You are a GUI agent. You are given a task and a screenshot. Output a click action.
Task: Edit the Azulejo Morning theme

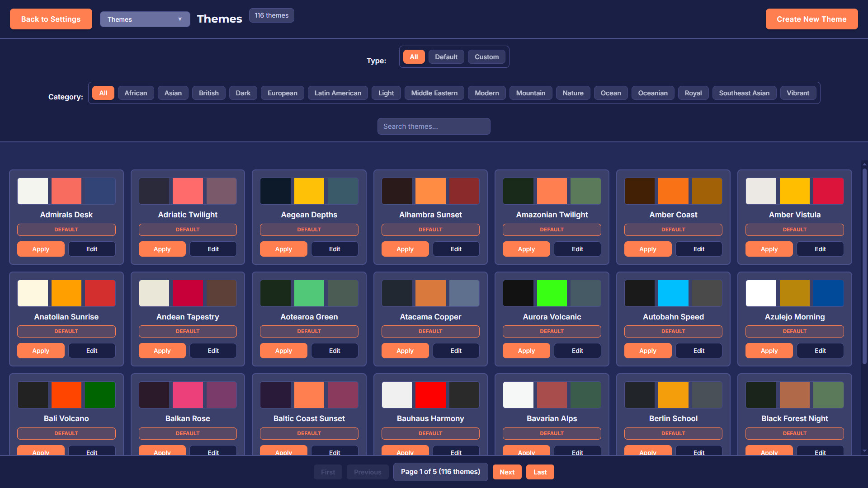820,351
